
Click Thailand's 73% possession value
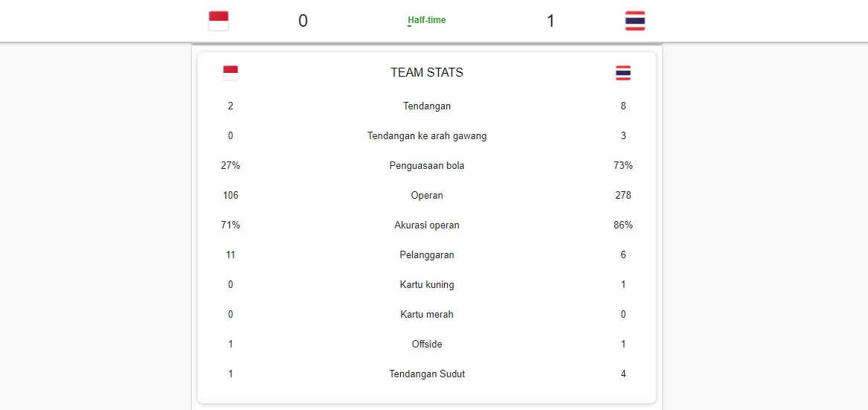(623, 165)
